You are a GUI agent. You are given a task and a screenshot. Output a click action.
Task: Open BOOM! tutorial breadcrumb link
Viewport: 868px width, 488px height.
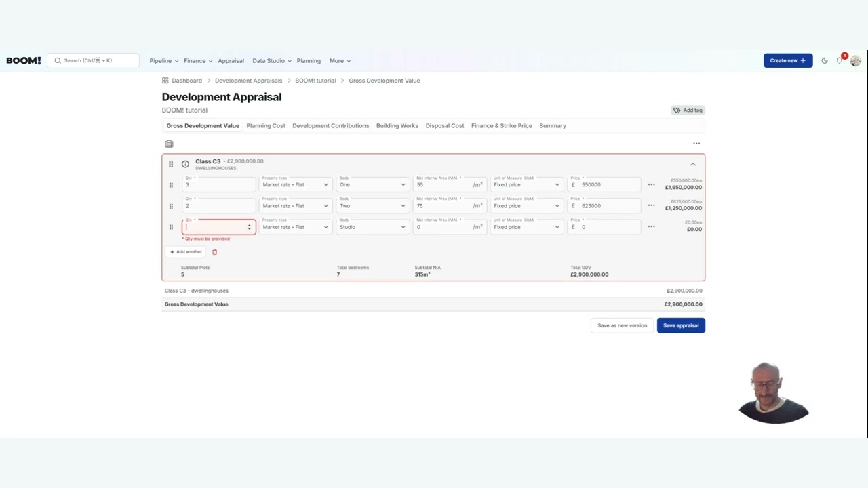pyautogui.click(x=315, y=81)
